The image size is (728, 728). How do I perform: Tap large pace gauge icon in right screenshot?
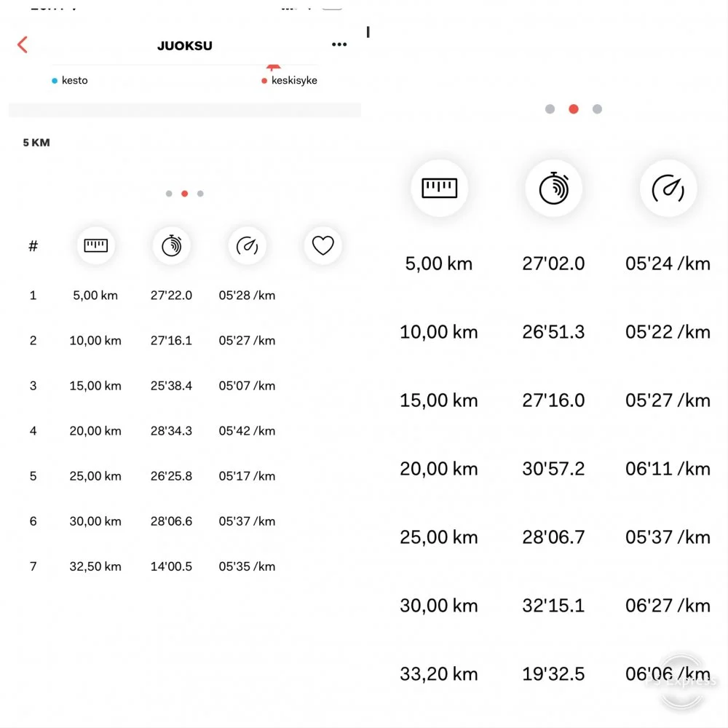pos(668,189)
